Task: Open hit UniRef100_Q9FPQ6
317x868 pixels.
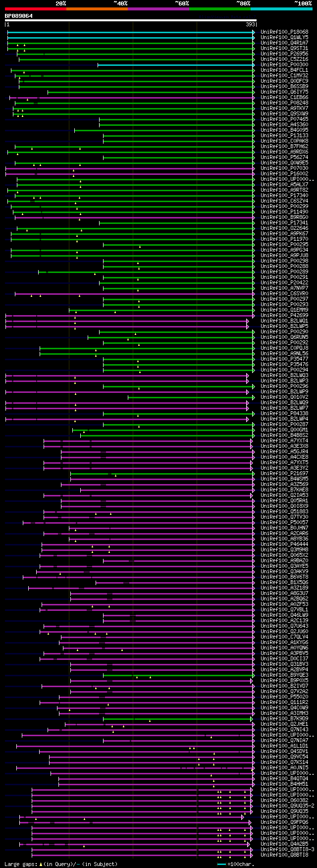Action: pyautogui.click(x=284, y=822)
